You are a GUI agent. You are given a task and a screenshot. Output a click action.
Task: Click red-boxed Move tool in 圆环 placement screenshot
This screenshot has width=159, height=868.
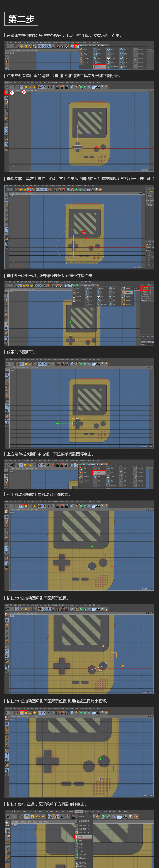click(21, 506)
